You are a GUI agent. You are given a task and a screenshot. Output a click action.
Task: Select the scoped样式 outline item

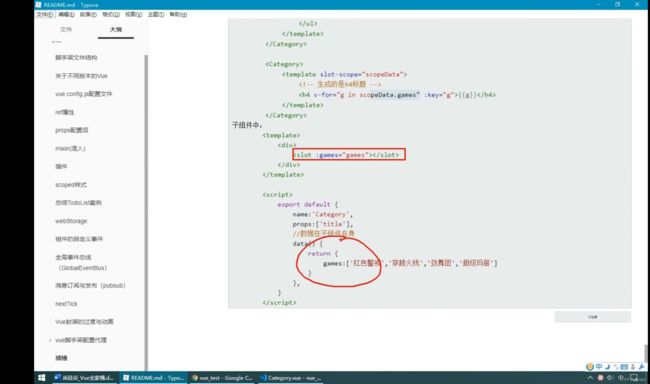coord(71,185)
